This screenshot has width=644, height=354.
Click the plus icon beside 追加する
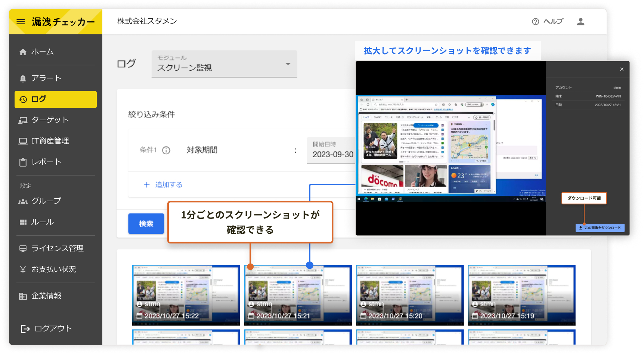coord(147,185)
